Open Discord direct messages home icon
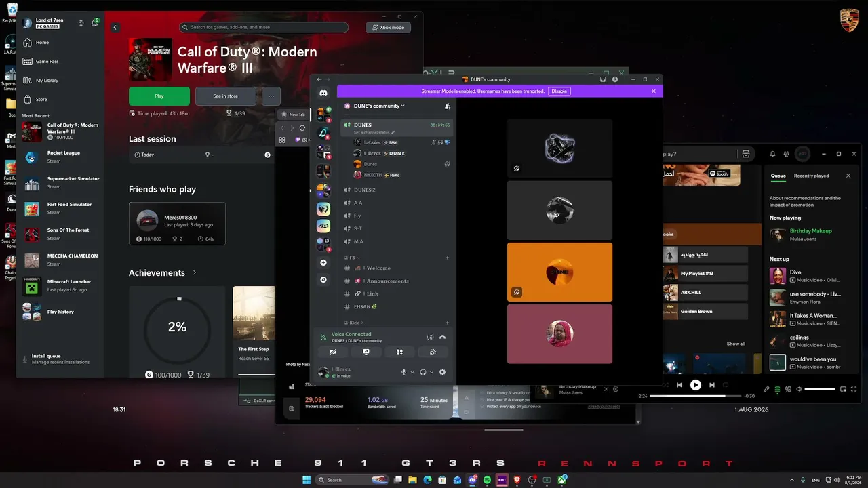Viewport: 868px width, 488px height. [323, 93]
